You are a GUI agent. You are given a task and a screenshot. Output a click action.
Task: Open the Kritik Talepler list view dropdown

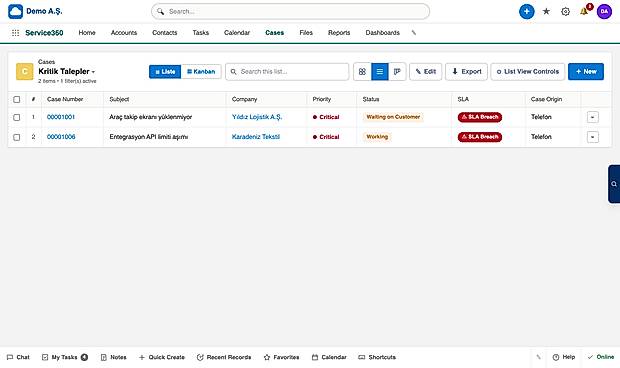(x=67, y=72)
